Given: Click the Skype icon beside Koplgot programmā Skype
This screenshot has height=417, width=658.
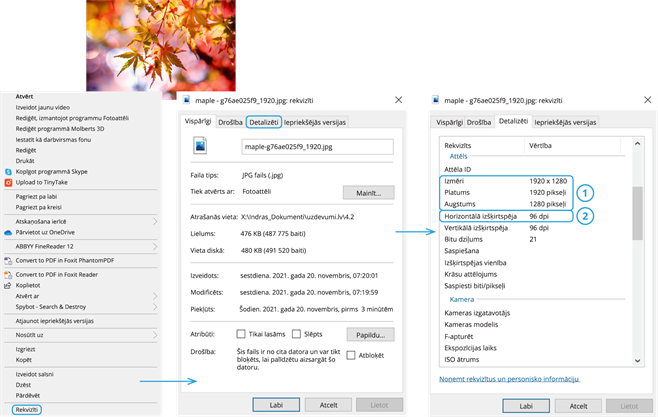Looking at the screenshot, I should click(7, 171).
